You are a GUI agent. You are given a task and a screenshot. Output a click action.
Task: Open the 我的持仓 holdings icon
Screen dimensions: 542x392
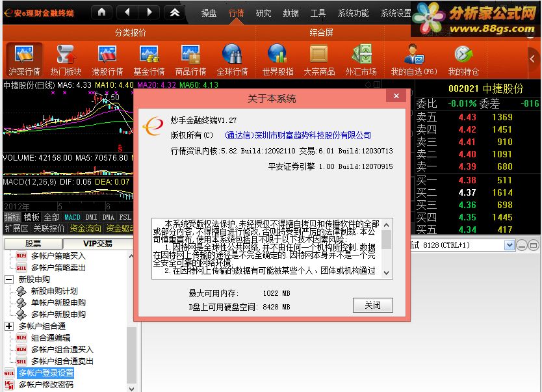pyautogui.click(x=463, y=59)
